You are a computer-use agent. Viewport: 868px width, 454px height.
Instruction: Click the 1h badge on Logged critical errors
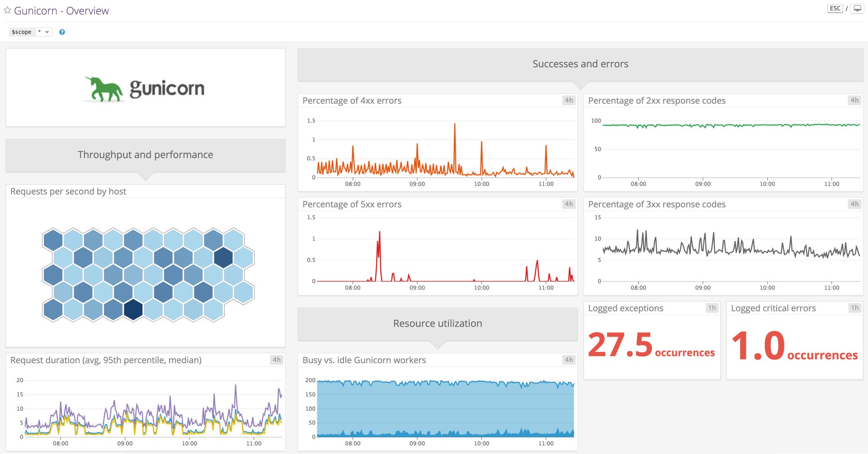pos(854,308)
